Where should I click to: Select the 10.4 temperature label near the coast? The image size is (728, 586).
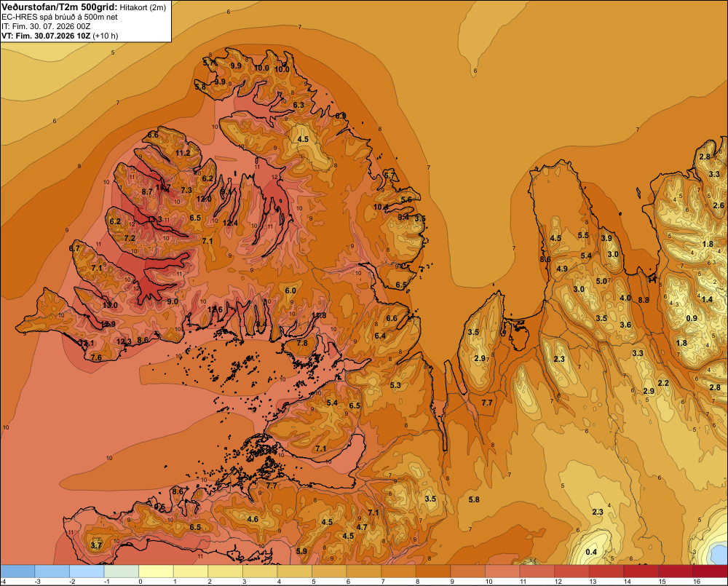pos(381,207)
